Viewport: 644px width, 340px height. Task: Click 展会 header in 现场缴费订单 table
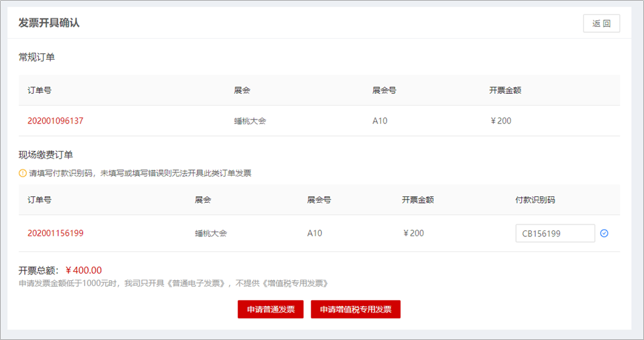[203, 200]
